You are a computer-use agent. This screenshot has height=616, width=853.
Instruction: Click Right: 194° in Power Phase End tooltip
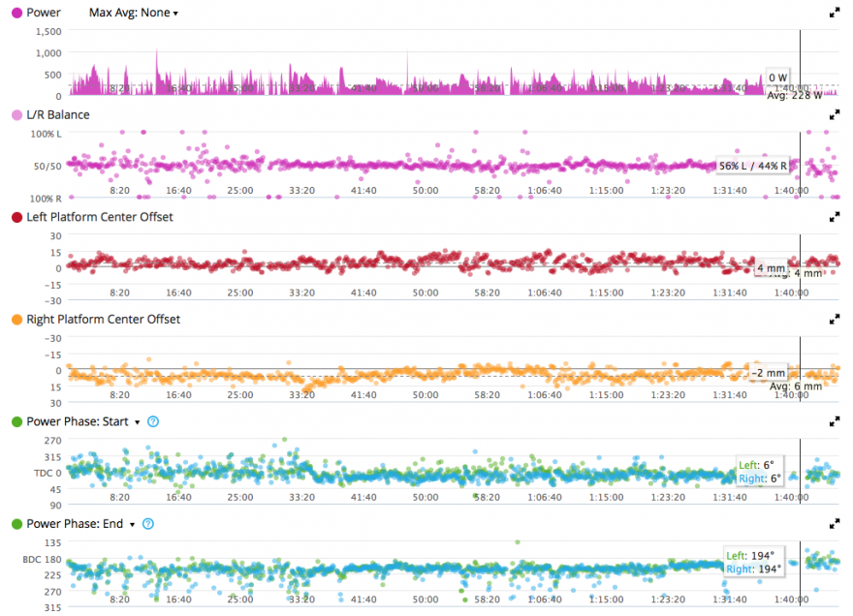coord(753,570)
